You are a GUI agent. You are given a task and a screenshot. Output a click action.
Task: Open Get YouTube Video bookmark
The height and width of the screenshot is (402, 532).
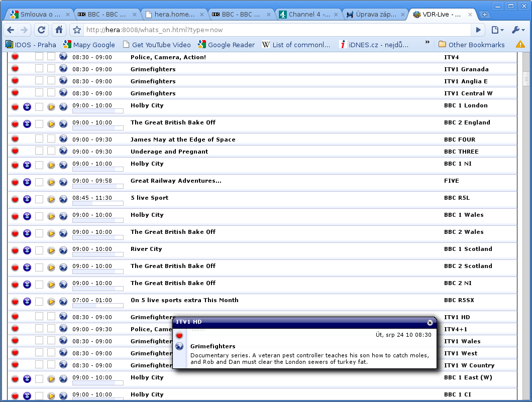[x=157, y=45]
